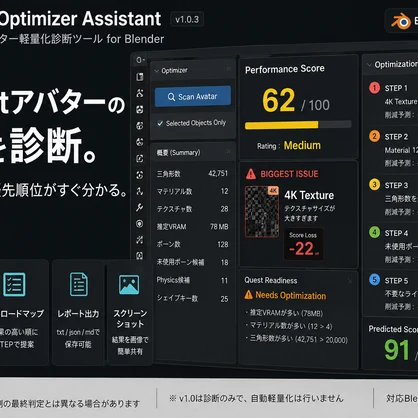Click the green step 4 number badge

point(374,232)
